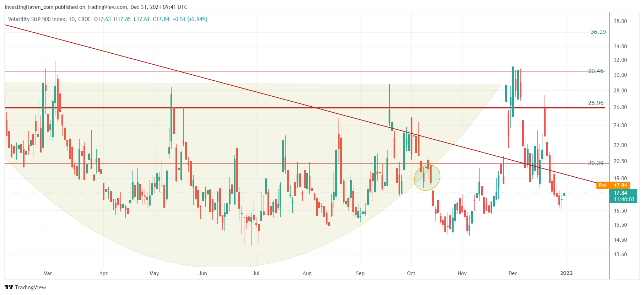Click the Dec label on time axis

pyautogui.click(x=513, y=273)
